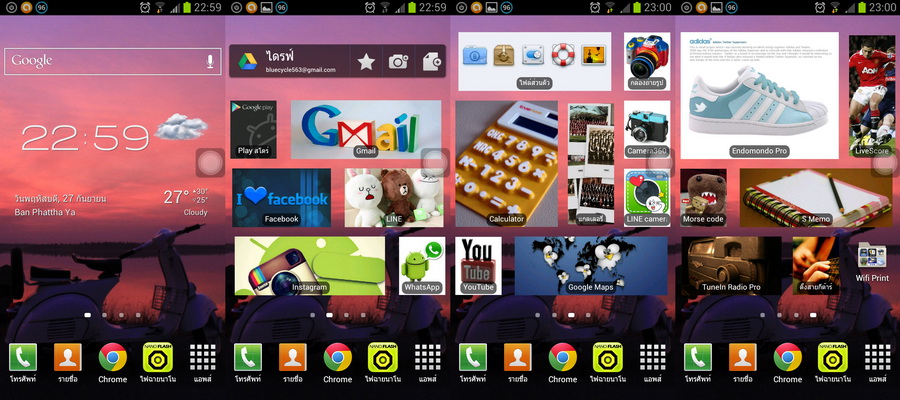Open the 27° temperature reading

pyautogui.click(x=176, y=197)
